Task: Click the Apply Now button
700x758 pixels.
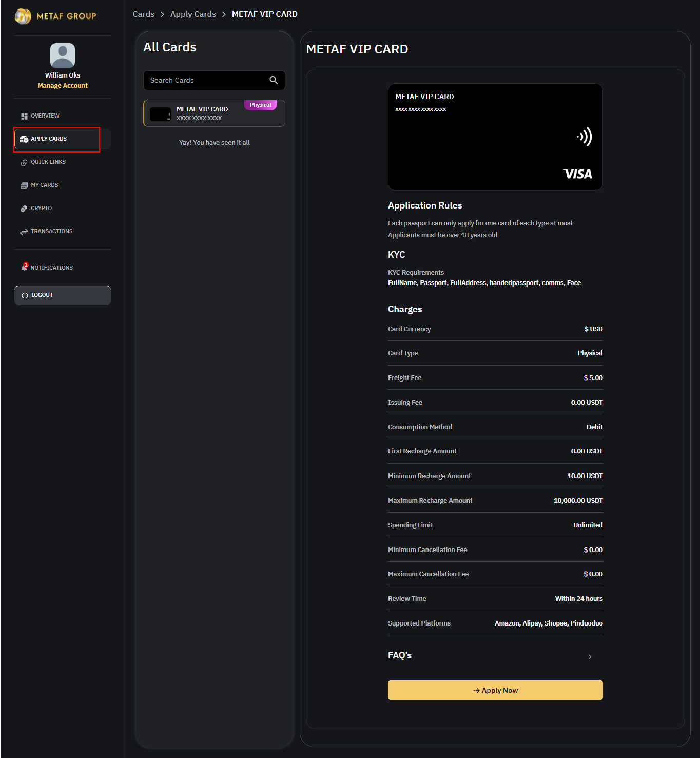Action: (x=495, y=690)
